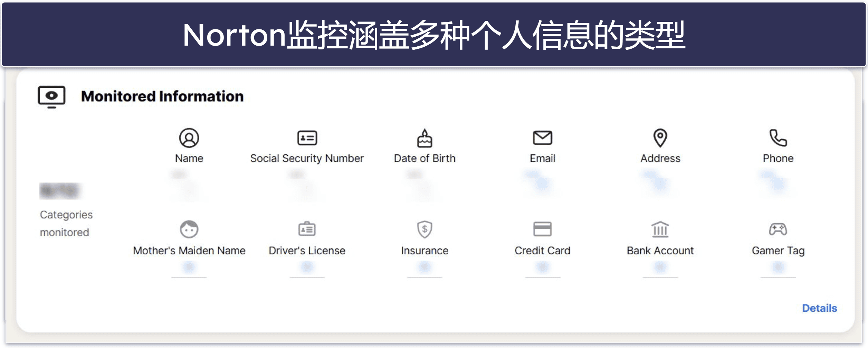Click the blurred indicator under Credit Card
868x348 pixels.
(542, 267)
